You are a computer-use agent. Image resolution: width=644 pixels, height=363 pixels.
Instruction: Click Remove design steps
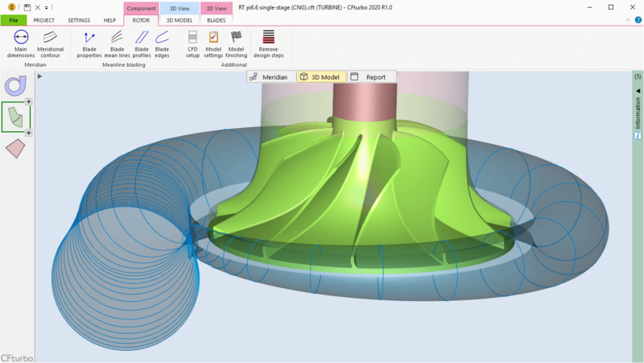269,43
